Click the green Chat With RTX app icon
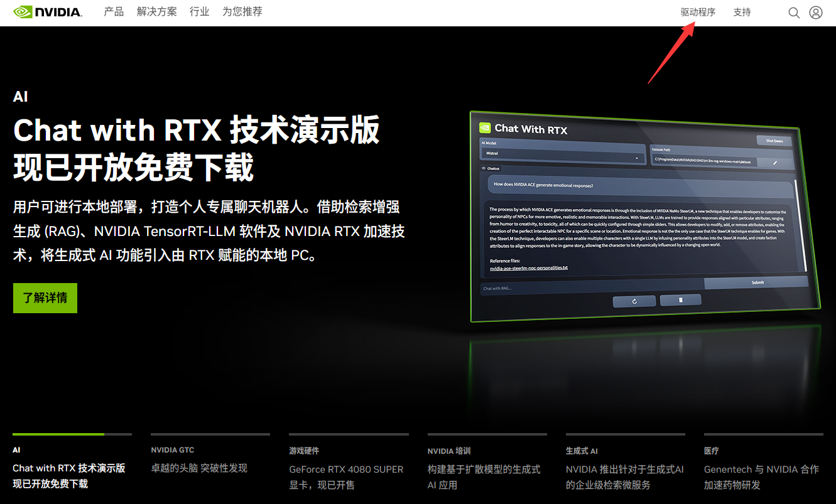The image size is (836, 504). [x=485, y=127]
